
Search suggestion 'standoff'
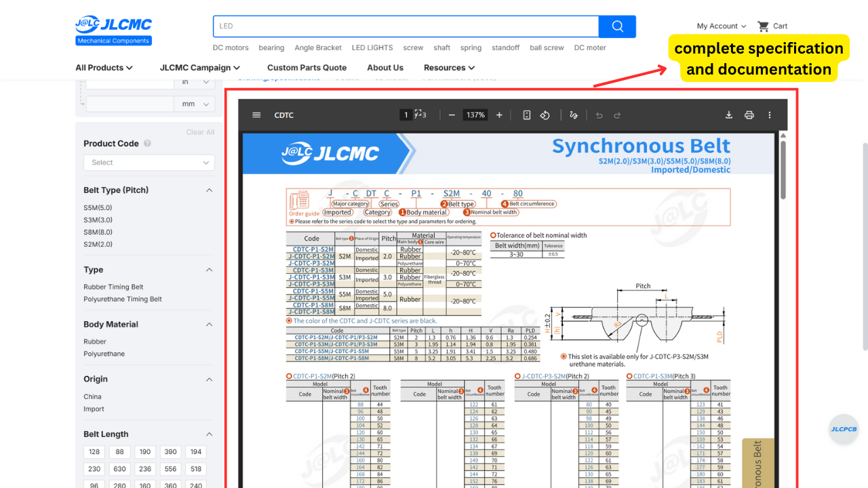click(x=506, y=48)
